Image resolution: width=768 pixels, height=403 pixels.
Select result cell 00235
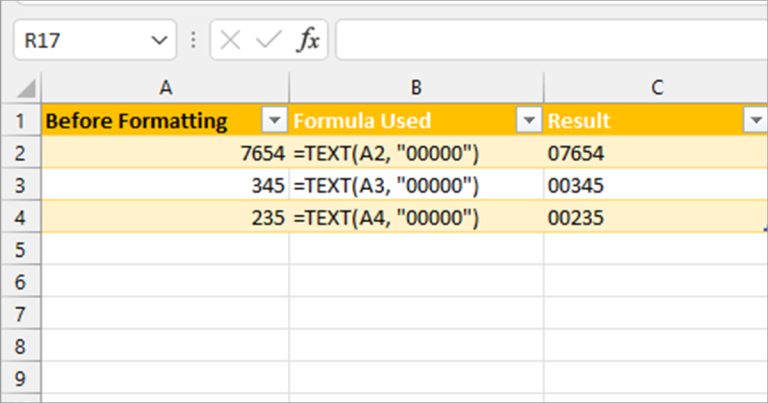coord(656,217)
